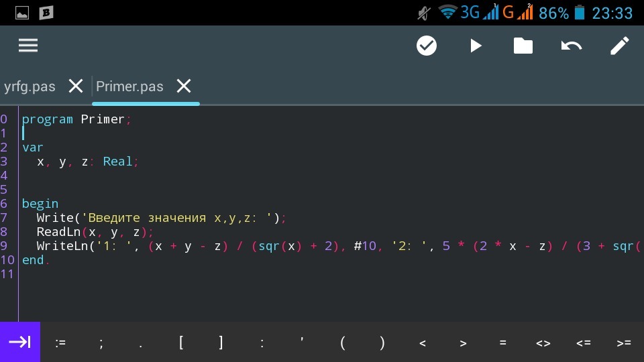Insert opening parenthesis symbol
The image size is (644, 362).
[343, 343]
